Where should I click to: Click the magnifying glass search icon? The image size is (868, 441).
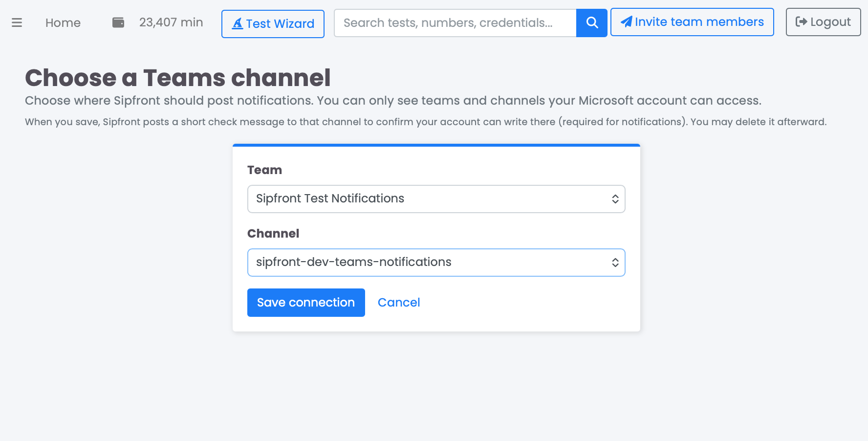pos(592,22)
